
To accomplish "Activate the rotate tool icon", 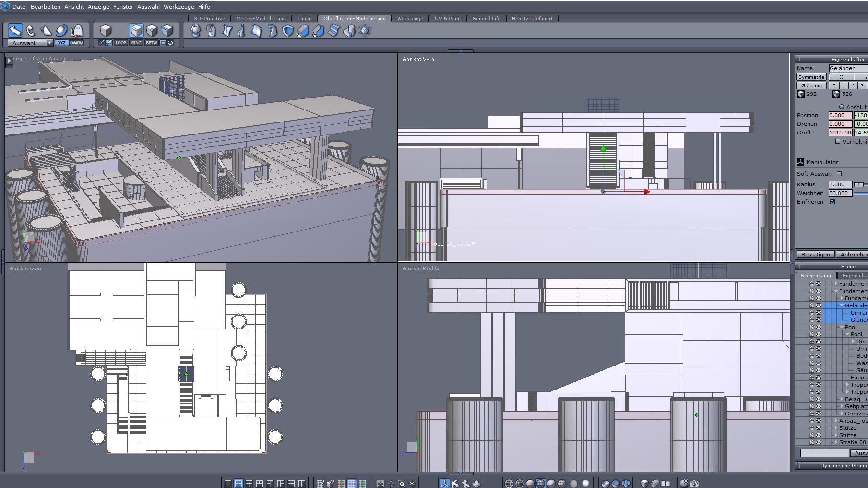I will click(31, 31).
